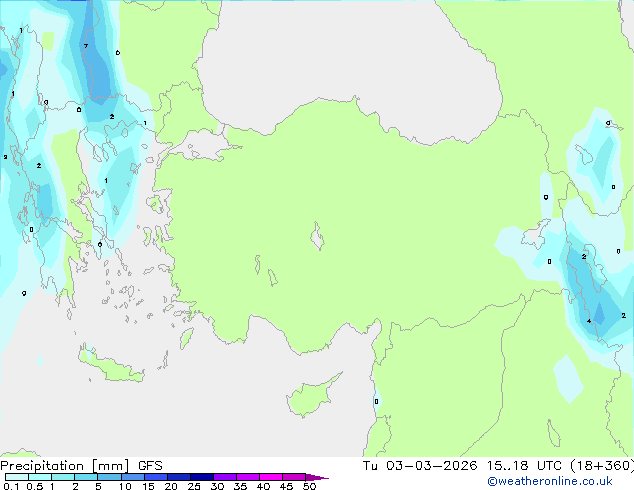The image size is (634, 490).
Task: Pick the 15–20 mm legend color swatch
Action: tap(155, 477)
